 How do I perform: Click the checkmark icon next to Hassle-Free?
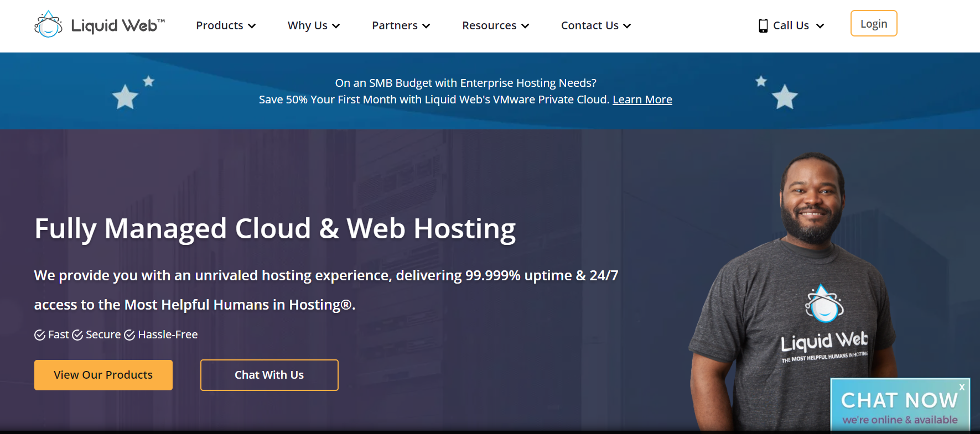point(129,335)
